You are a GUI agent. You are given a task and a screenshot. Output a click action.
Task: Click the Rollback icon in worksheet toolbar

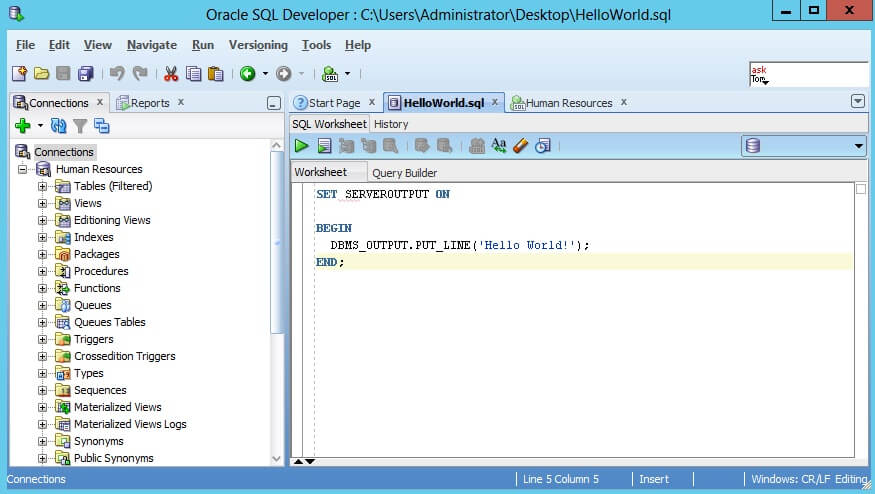[x=444, y=146]
